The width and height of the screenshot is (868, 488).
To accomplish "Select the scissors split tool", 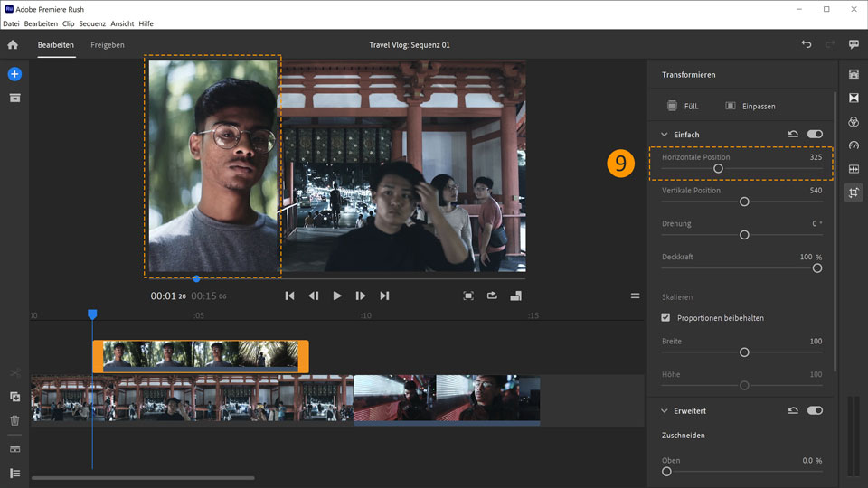I will tap(14, 373).
